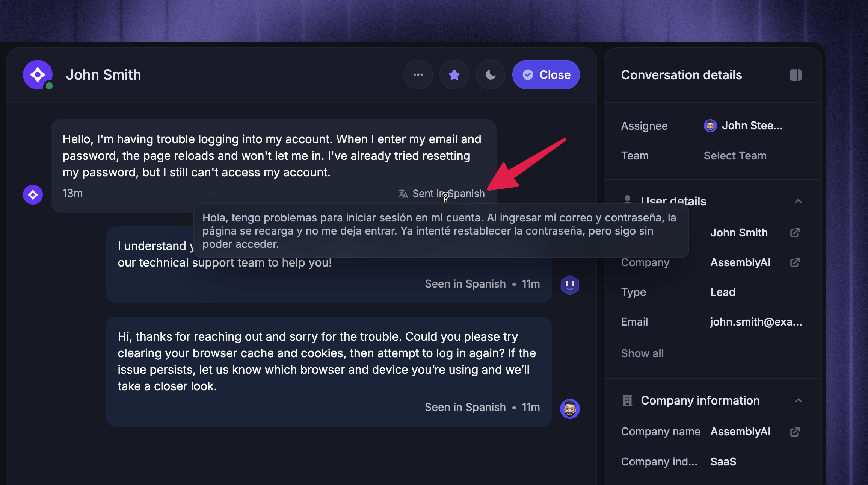The height and width of the screenshot is (485, 868).
Task: Click the translate icon beside Sent in Spanish
Action: [x=403, y=194]
